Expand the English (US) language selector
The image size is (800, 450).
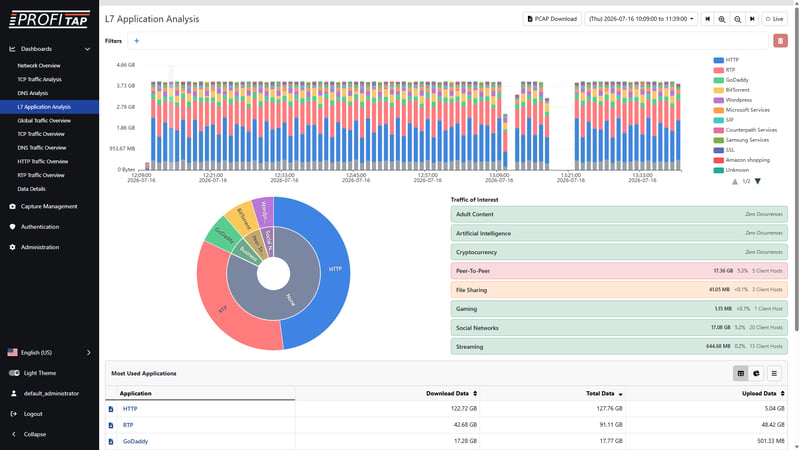click(x=49, y=353)
